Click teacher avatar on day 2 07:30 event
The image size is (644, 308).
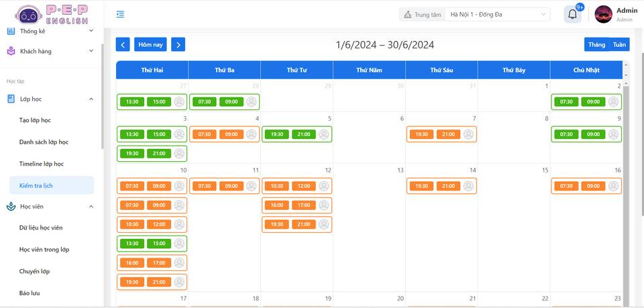point(614,102)
